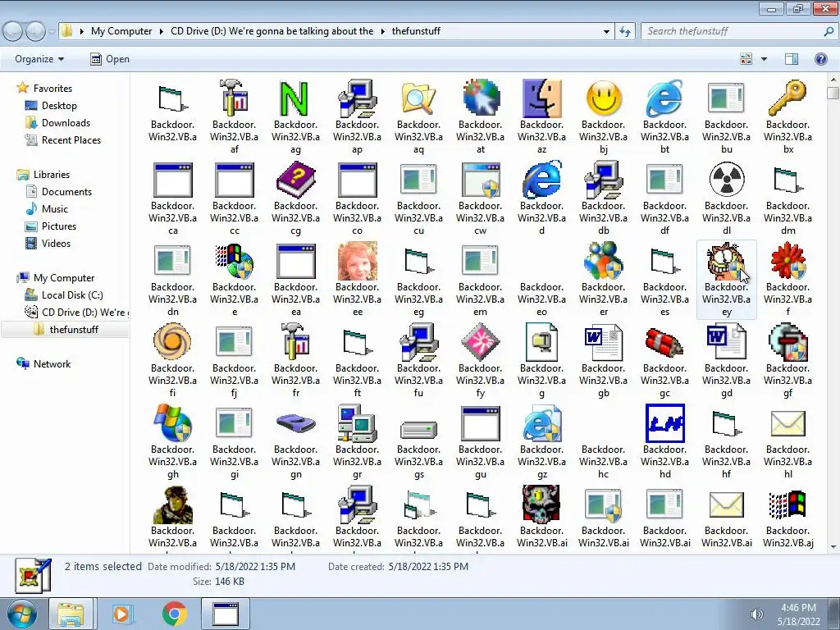
Task: Expand the address bar history dropdown
Action: [606, 32]
